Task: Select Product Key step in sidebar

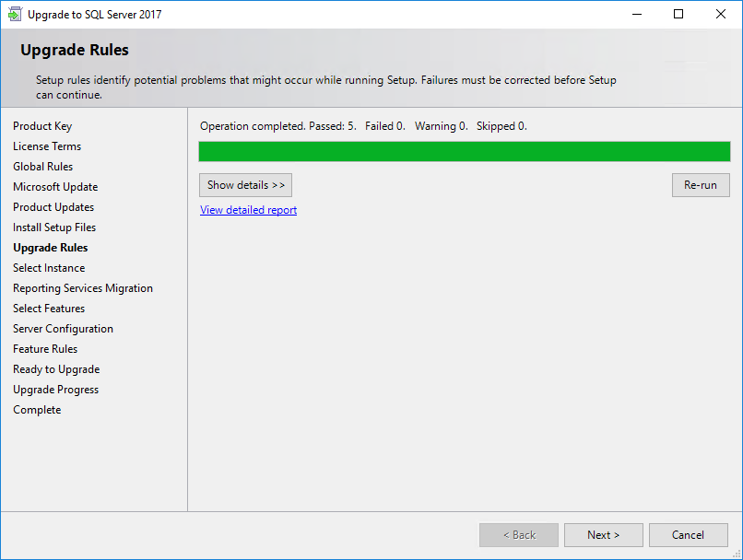Action: point(42,126)
